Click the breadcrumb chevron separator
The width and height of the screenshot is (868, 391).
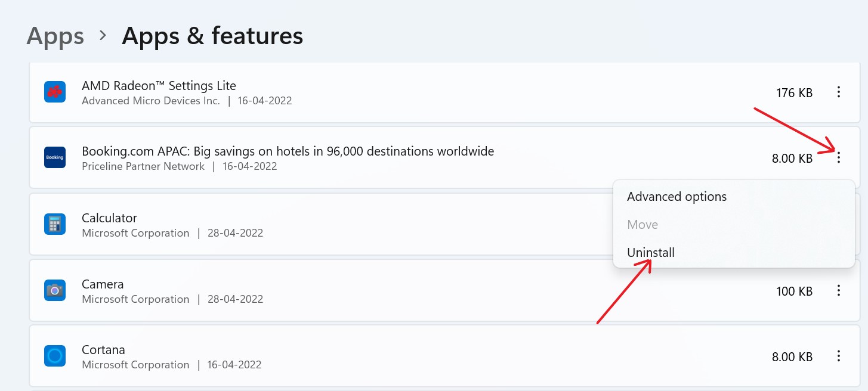coord(103,36)
